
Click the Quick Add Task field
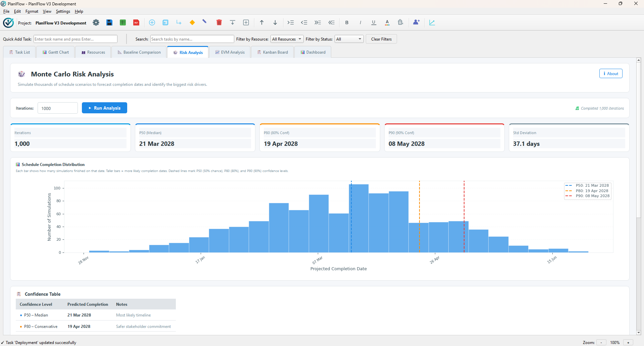pos(76,39)
